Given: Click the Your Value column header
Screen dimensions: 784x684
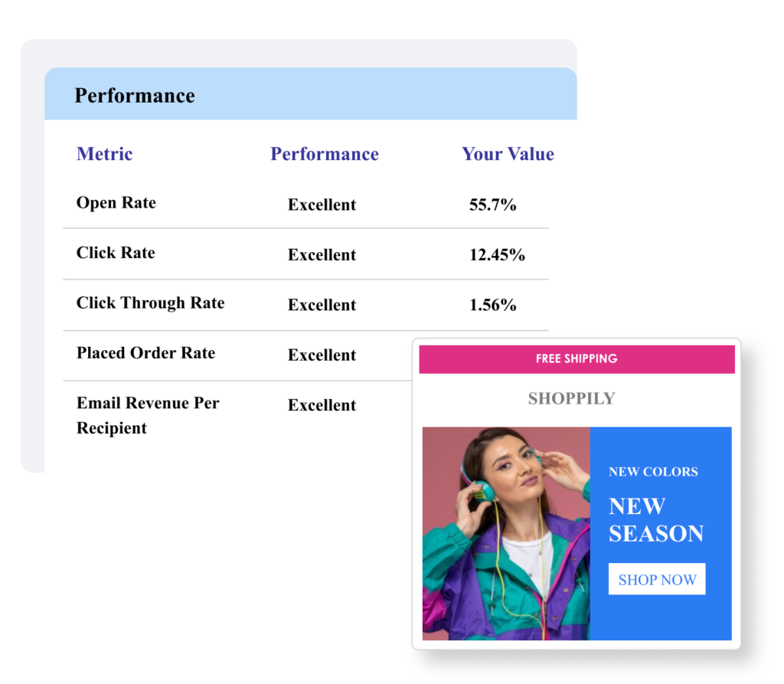Looking at the screenshot, I should [x=508, y=154].
